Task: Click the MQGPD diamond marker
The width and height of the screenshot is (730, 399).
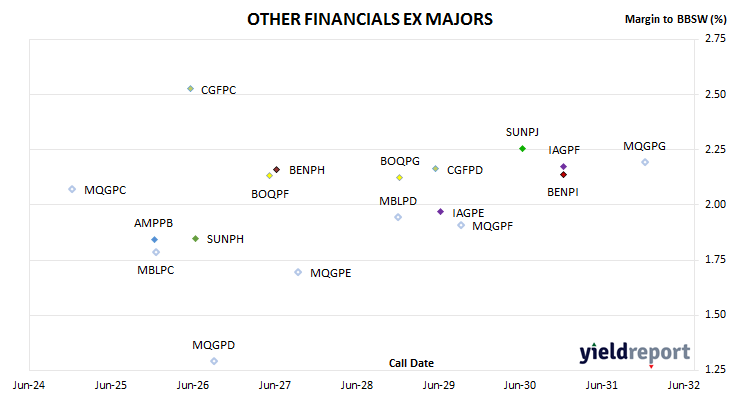Action: click(x=214, y=361)
